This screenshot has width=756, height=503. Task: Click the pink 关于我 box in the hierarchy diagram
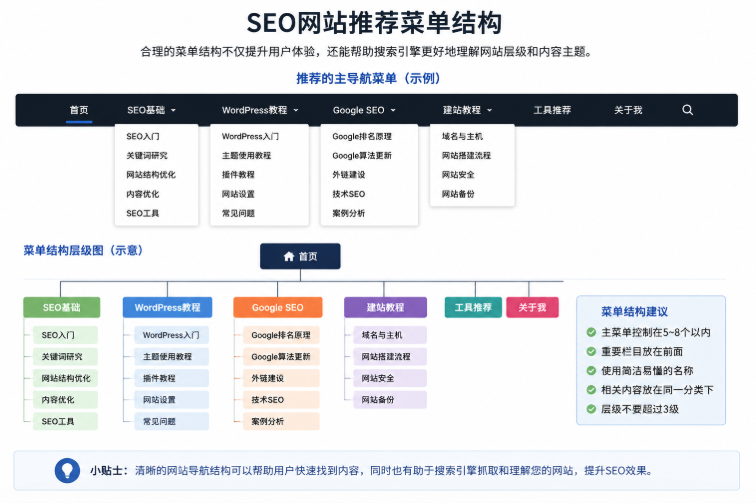coord(532,307)
